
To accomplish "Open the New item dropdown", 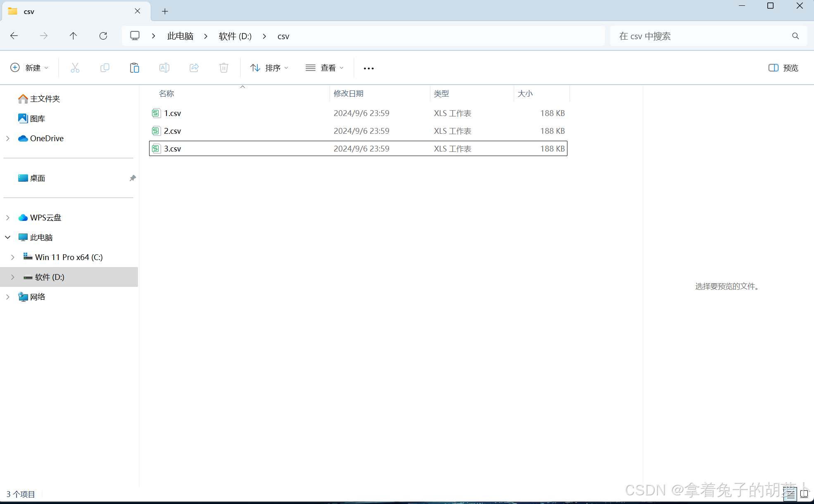I will point(29,68).
